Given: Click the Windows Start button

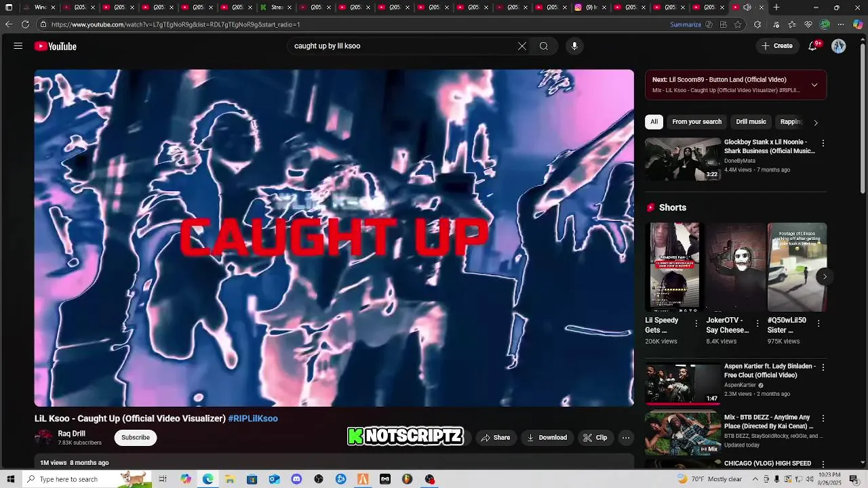Looking at the screenshot, I should point(10,479).
